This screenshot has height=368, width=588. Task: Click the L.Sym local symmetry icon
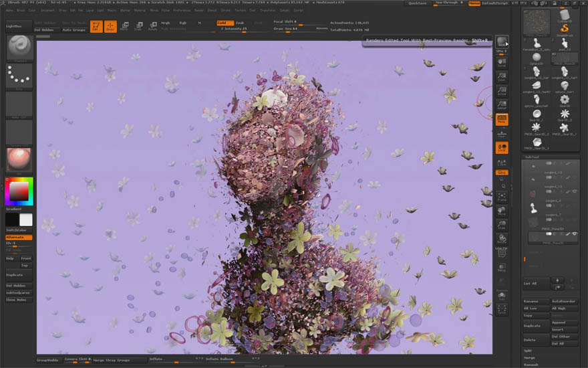[502, 163]
